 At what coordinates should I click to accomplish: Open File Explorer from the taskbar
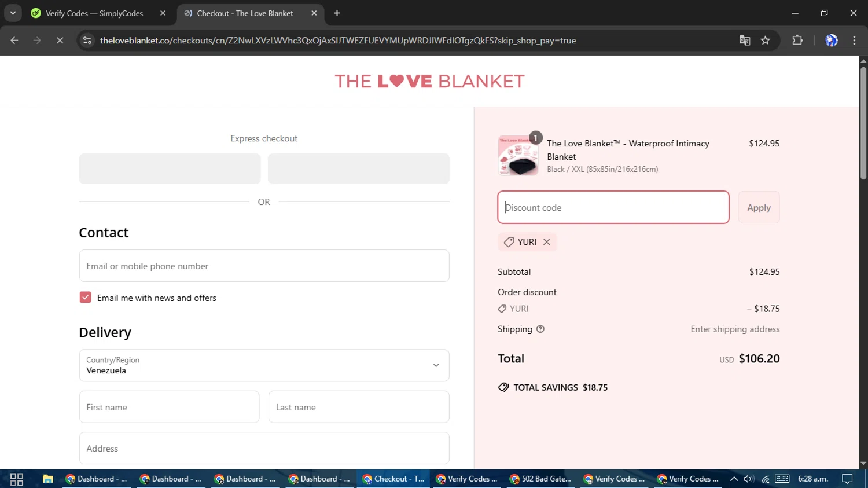tap(47, 479)
